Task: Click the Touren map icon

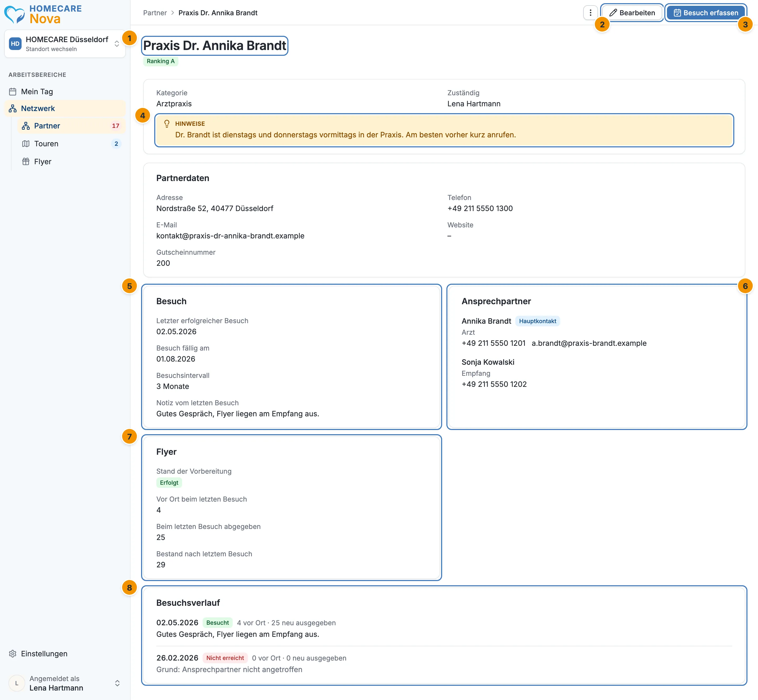Action: [x=26, y=144]
